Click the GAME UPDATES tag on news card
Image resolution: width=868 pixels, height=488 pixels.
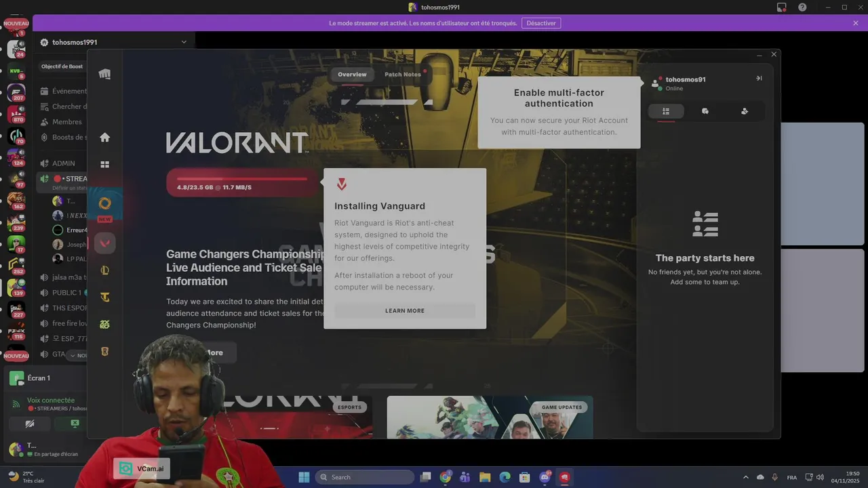pos(561,407)
